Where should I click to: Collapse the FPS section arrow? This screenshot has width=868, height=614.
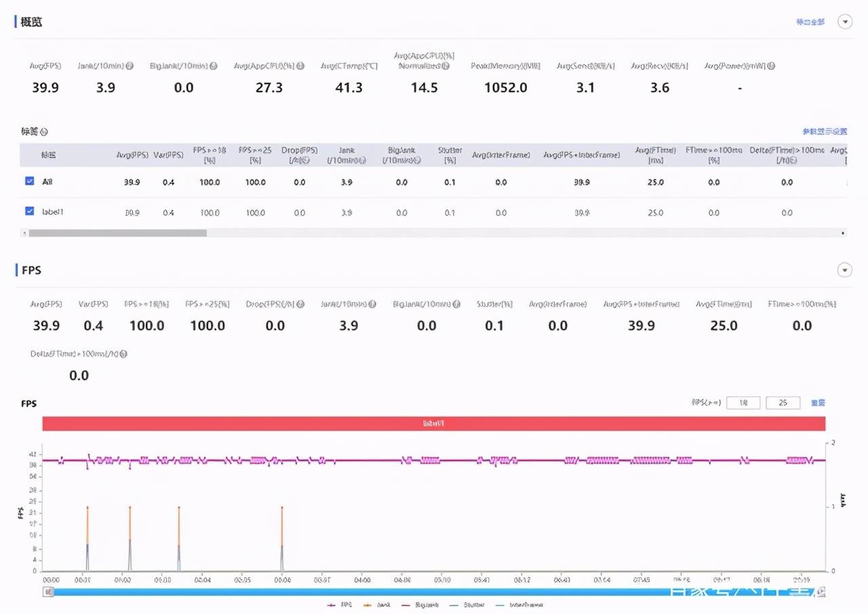pos(845,270)
